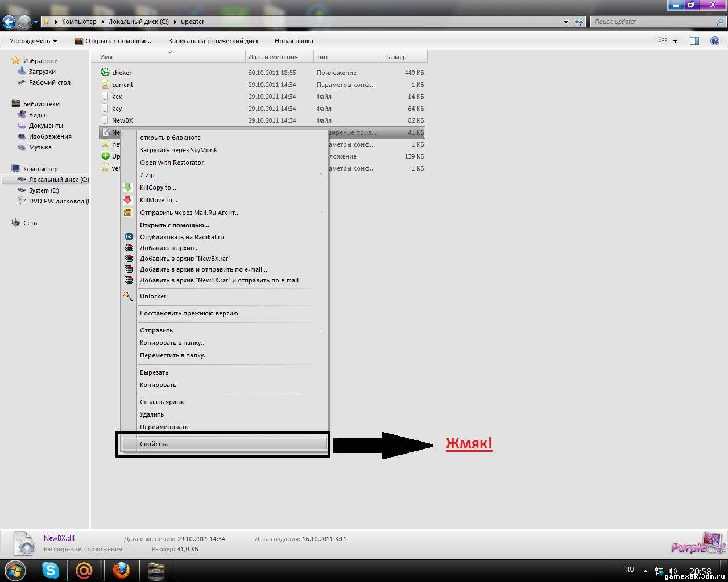This screenshot has height=582, width=728.
Task: Launch Firefox from the taskbar
Action: (121, 570)
